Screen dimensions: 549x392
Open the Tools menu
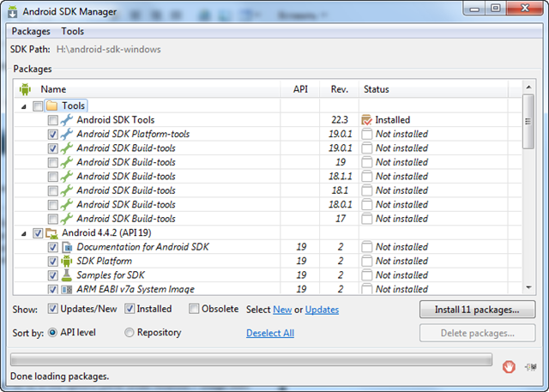[72, 31]
